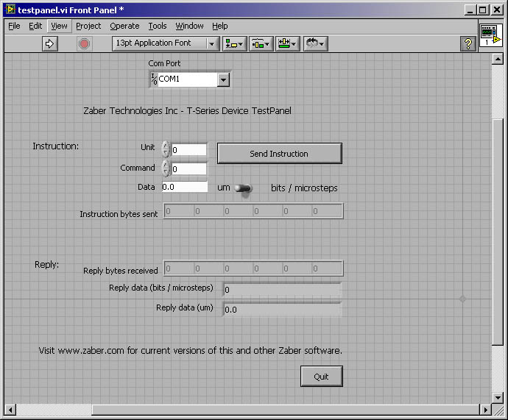Maximize the testpanel.vi window
Viewport: 508px width, 420px height.
click(x=482, y=10)
